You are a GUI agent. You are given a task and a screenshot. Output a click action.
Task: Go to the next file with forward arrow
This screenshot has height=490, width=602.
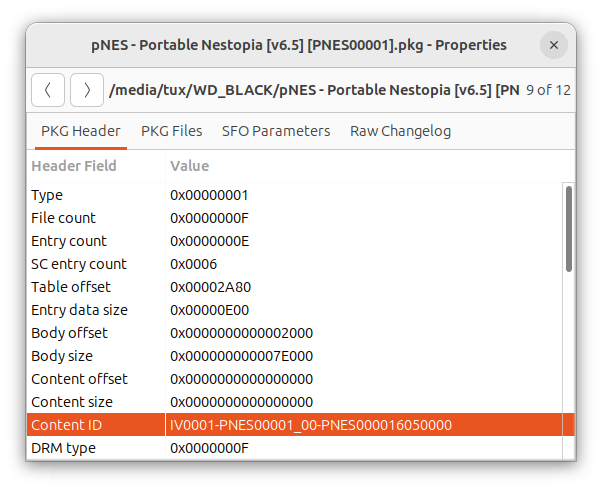[x=86, y=90]
